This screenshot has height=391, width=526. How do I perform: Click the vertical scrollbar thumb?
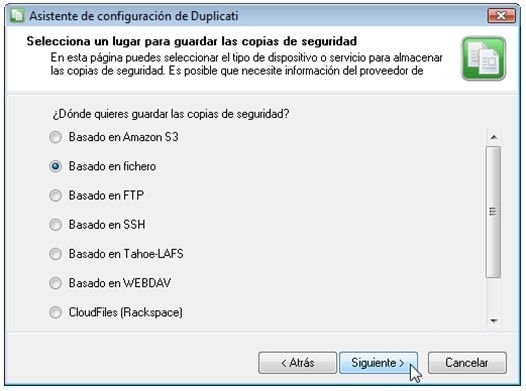pos(493,212)
